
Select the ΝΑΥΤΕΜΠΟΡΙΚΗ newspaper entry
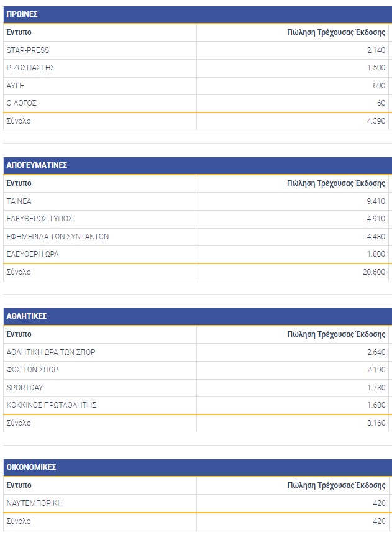pos(35,503)
